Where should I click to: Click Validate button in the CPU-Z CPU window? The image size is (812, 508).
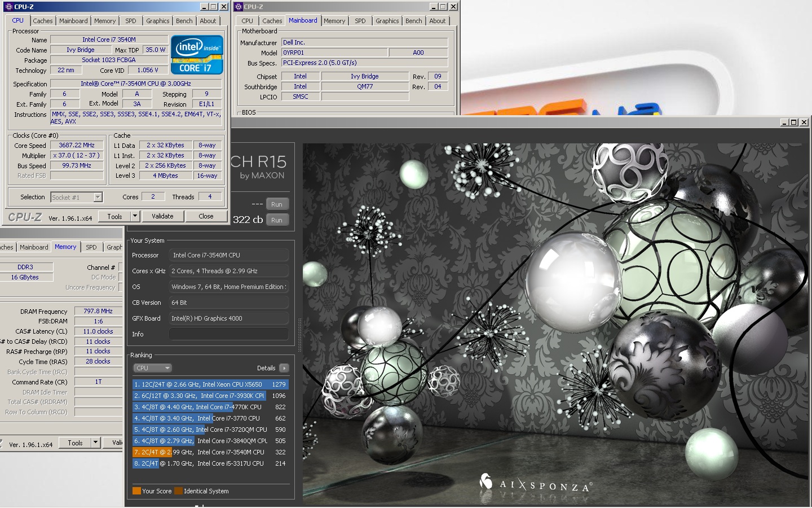pyautogui.click(x=162, y=216)
